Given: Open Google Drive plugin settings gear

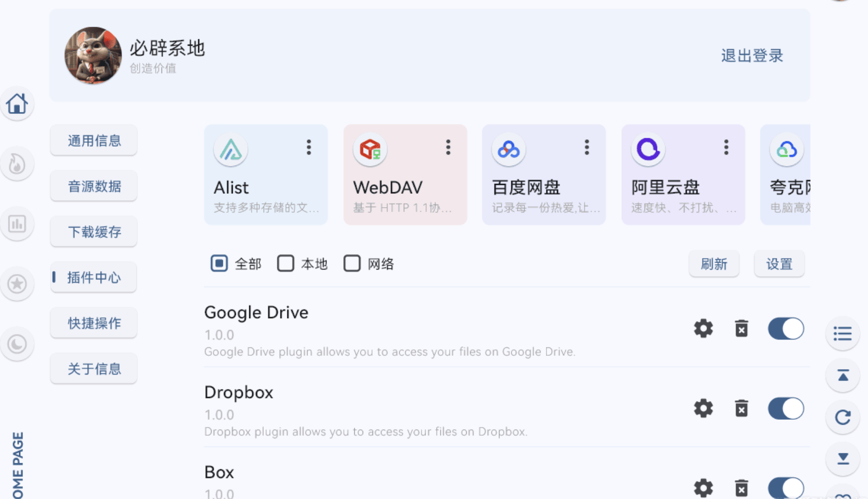Looking at the screenshot, I should click(703, 329).
